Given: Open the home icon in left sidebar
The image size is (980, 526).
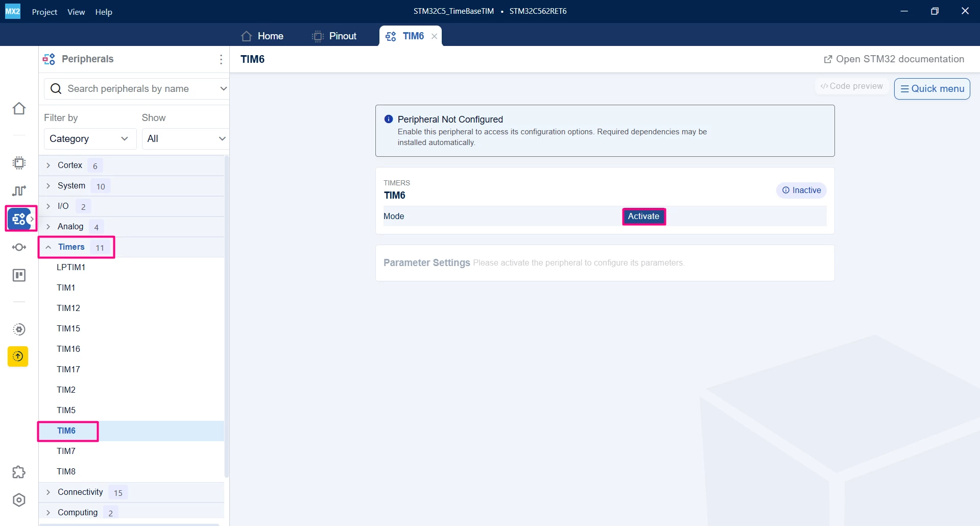Looking at the screenshot, I should tap(19, 108).
